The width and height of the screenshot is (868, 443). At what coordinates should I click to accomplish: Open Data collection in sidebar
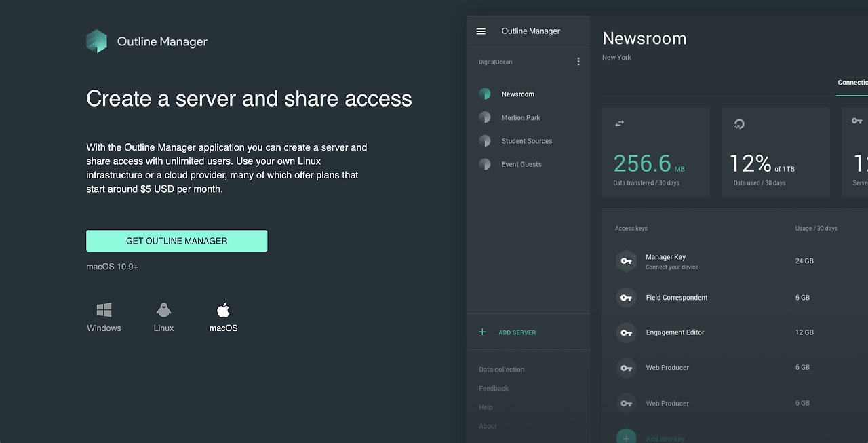501,370
